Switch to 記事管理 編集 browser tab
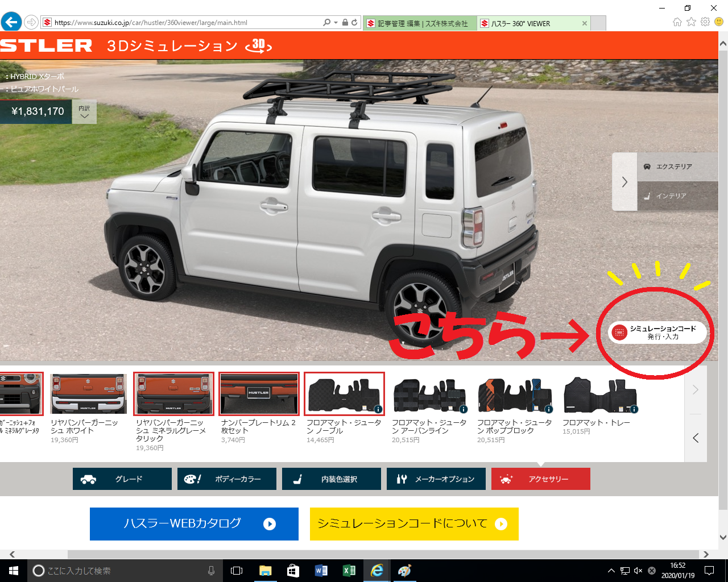This screenshot has width=728, height=582. tap(420, 23)
